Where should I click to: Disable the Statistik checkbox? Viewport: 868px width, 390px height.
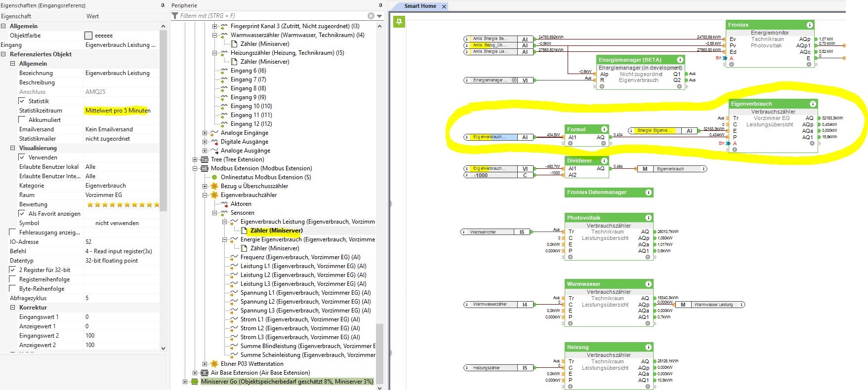click(22, 101)
